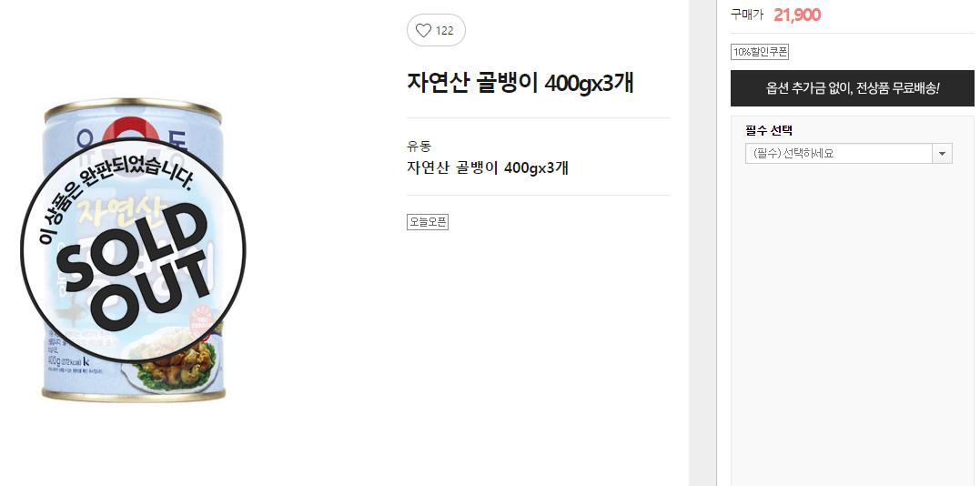Screen dimensions: 980x486
Task: Click the gray vertical divider strip
Action: (x=702, y=243)
